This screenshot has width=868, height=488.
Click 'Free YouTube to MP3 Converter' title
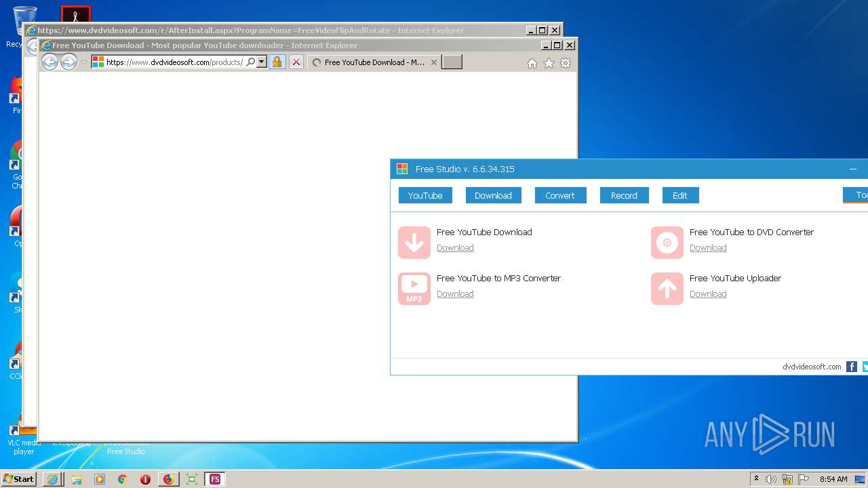point(498,278)
